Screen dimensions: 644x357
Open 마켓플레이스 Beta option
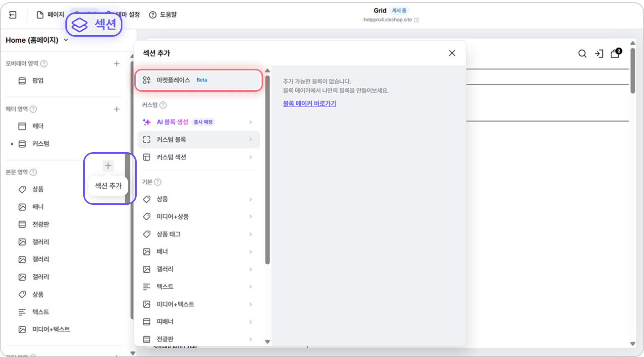199,80
